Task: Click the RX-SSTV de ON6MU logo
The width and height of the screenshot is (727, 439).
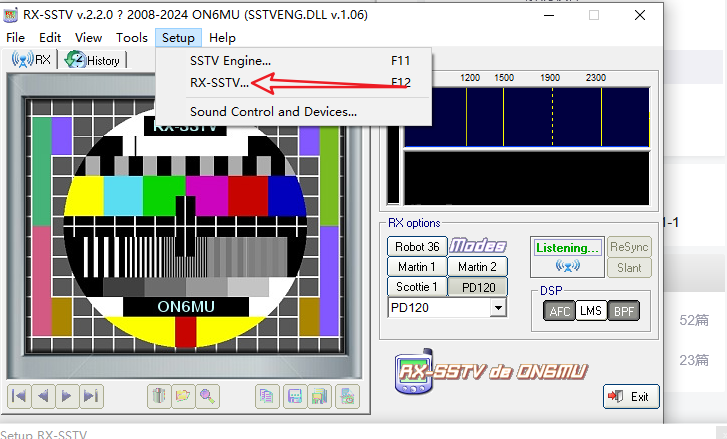Action: (491, 372)
